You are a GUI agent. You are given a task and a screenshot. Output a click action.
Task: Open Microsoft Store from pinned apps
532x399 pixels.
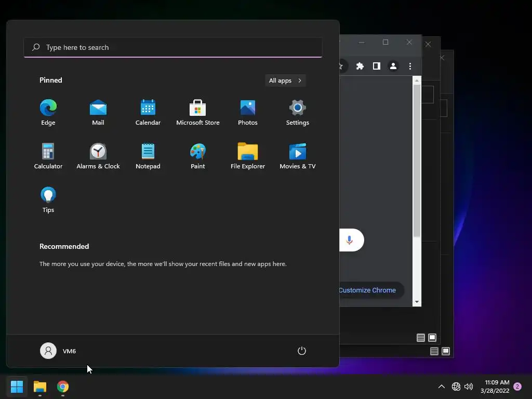tap(198, 113)
